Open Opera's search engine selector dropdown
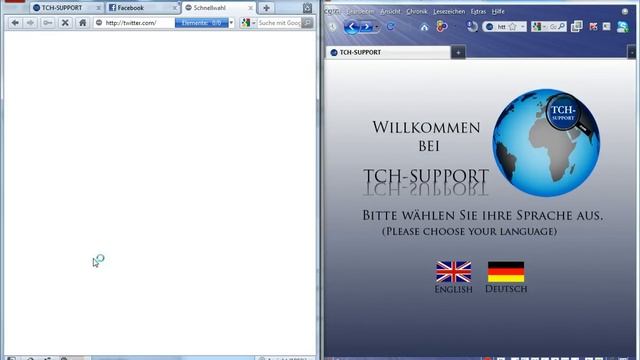The width and height of the screenshot is (640, 360). click(x=248, y=23)
